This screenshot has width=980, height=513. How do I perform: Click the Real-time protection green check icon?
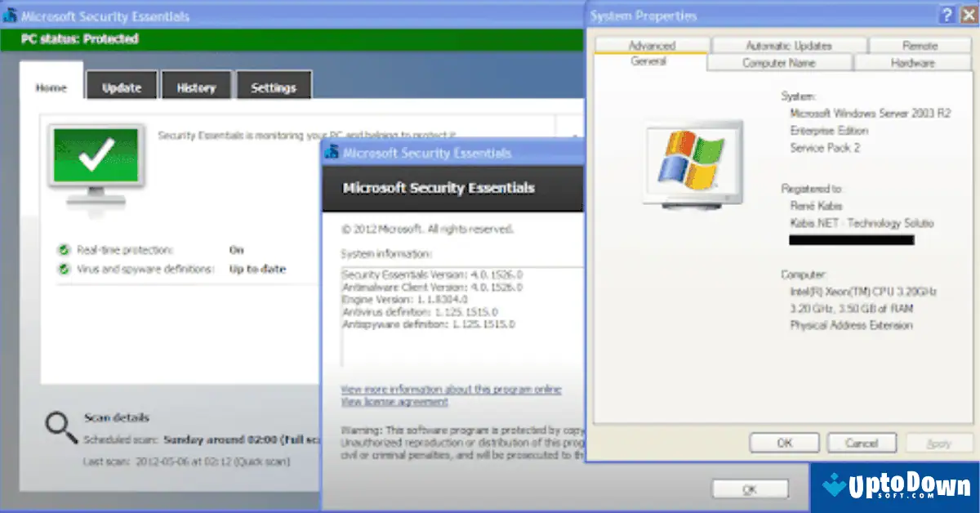coord(62,250)
